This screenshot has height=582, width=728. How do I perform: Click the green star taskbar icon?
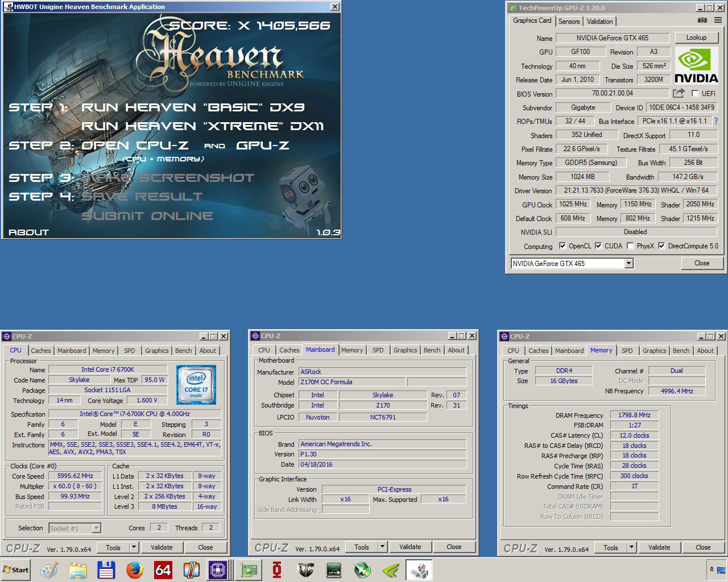tap(362, 570)
